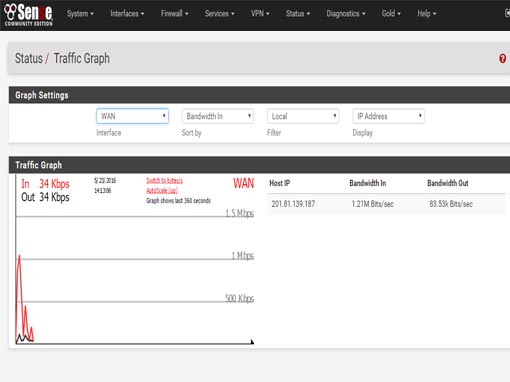The image size is (510, 382).
Task: Click Graph shows last 360 seconds text
Action: (x=178, y=201)
